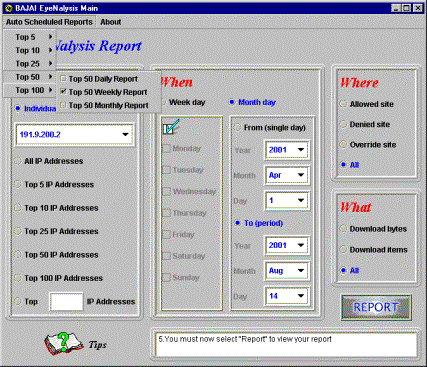The width and height of the screenshot is (427, 367).
Task: Open the To Day dropdown showing 14
Action: point(301,296)
